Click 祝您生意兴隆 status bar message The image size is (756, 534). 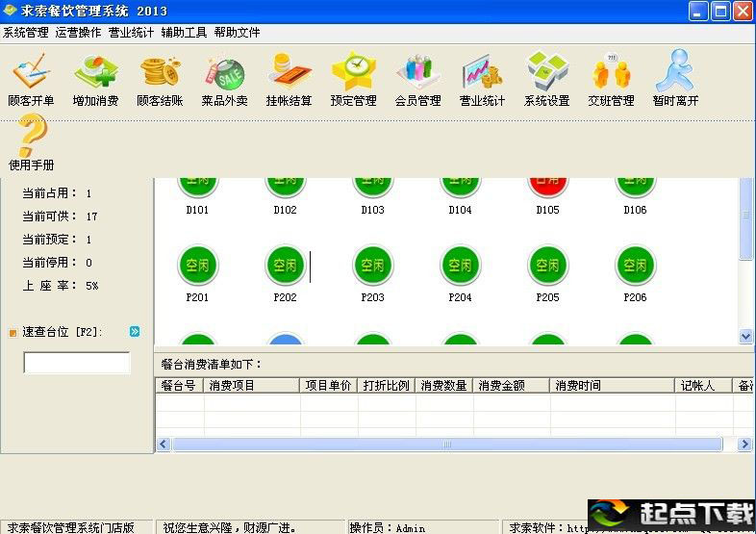click(230, 528)
